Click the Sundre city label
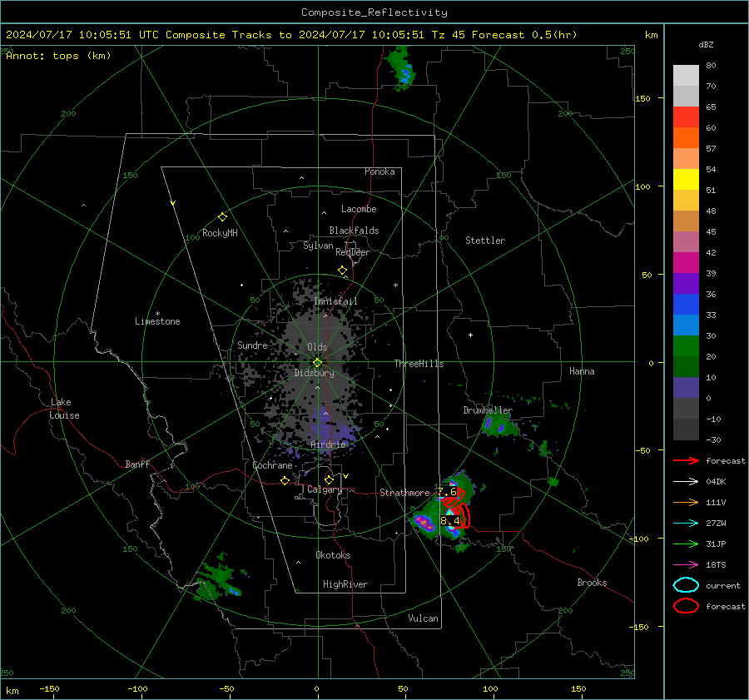 click(252, 345)
